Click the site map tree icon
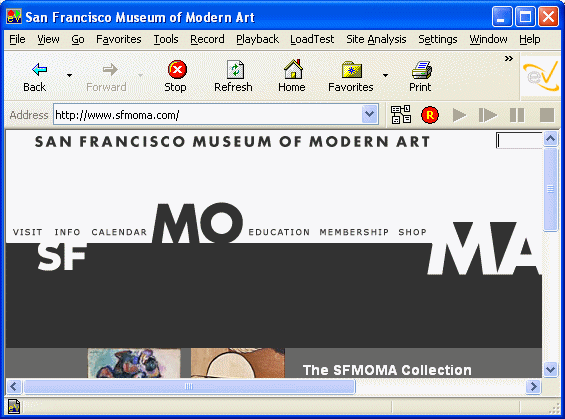The image size is (565, 419). coord(401,115)
